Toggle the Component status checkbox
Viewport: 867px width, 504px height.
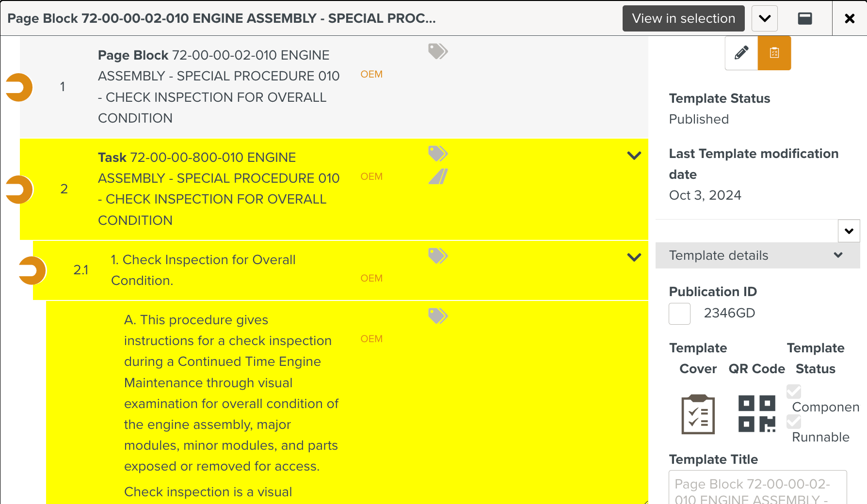(794, 391)
